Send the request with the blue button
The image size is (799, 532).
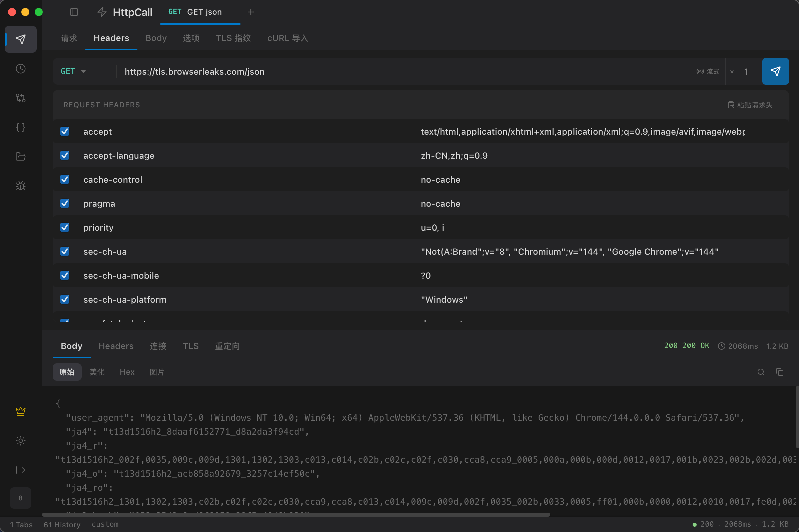click(775, 71)
